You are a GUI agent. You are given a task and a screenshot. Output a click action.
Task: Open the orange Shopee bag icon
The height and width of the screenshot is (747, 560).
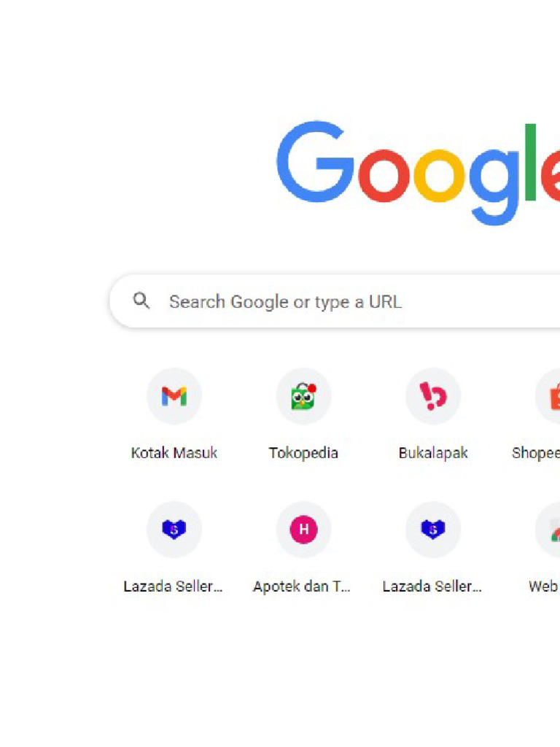[551, 396]
